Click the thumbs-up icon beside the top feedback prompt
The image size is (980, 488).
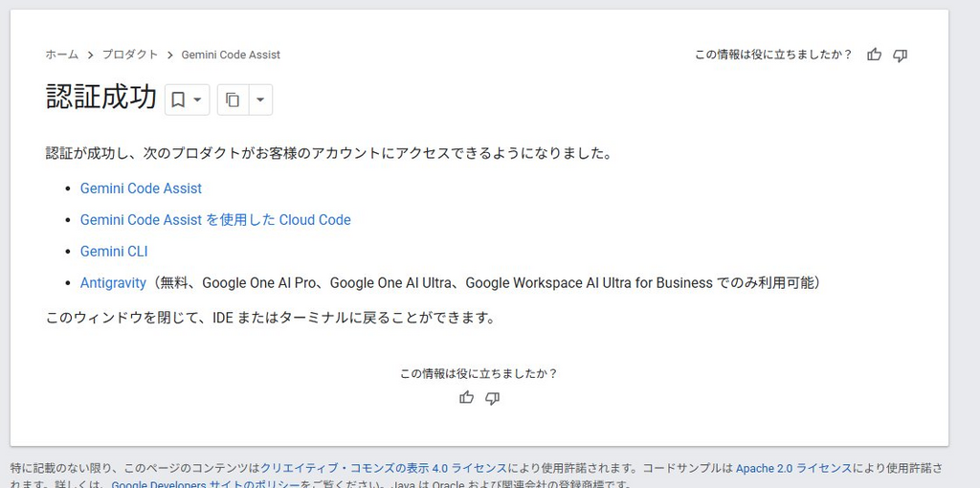coord(875,55)
